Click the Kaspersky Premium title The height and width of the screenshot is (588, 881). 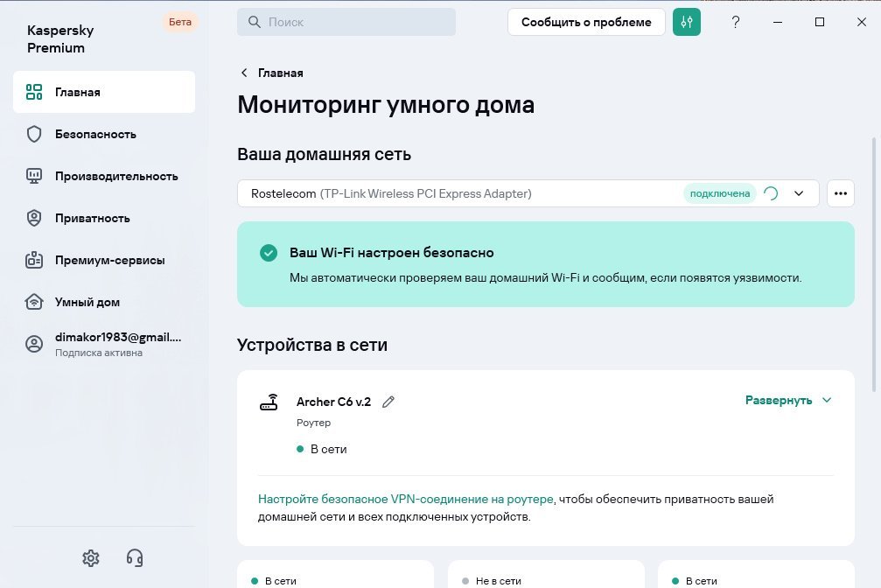[x=60, y=38]
